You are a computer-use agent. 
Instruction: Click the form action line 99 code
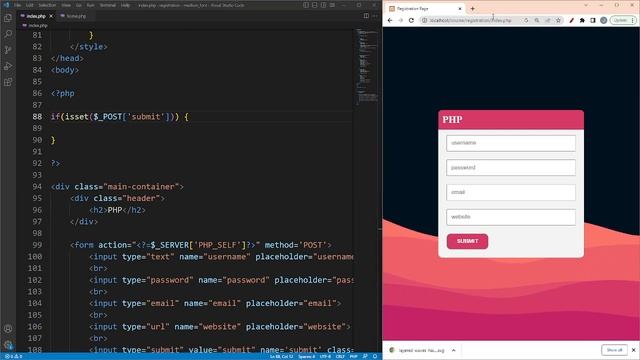coord(200,245)
